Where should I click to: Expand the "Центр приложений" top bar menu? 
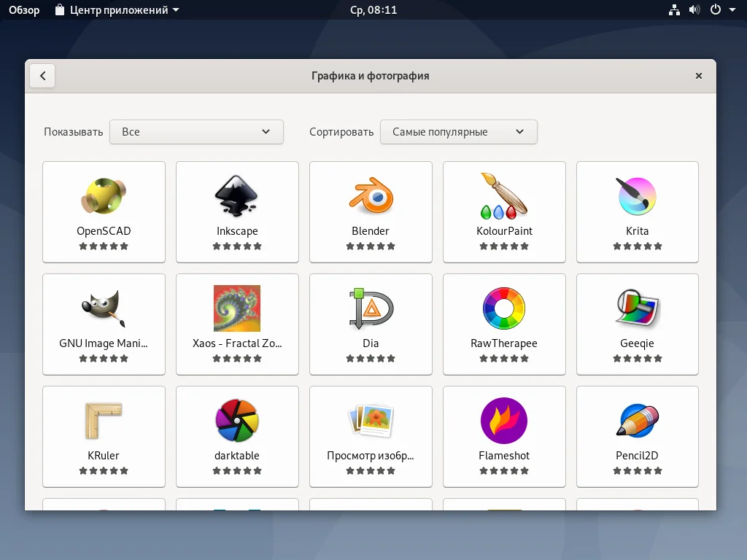pyautogui.click(x=115, y=9)
